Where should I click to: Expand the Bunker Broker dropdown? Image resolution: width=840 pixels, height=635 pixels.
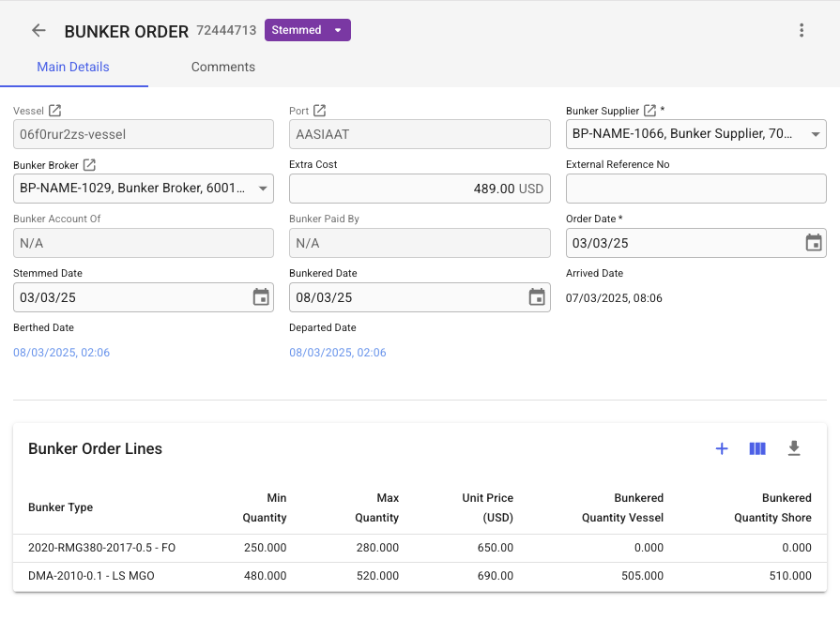coord(262,189)
